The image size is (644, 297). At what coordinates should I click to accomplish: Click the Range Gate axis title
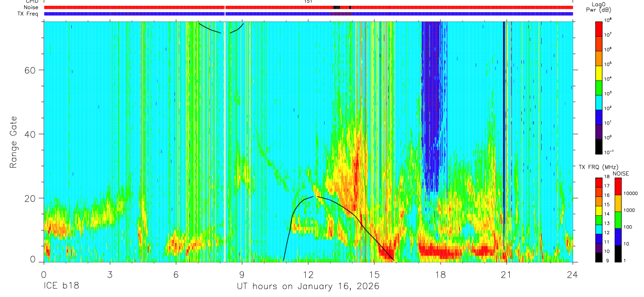point(13,142)
